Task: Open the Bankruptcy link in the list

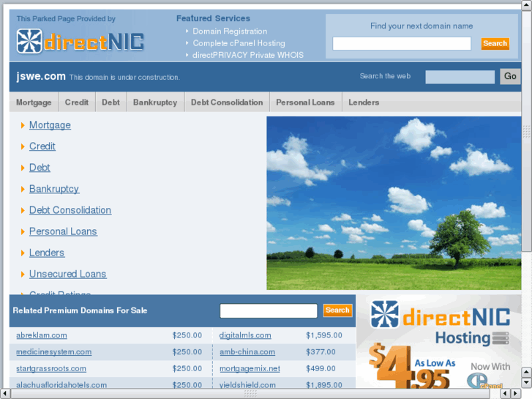Action: point(54,189)
